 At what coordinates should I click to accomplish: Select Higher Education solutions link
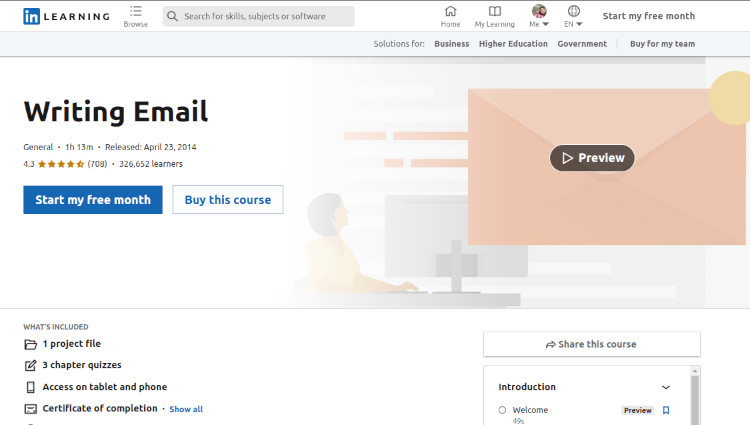tap(513, 44)
